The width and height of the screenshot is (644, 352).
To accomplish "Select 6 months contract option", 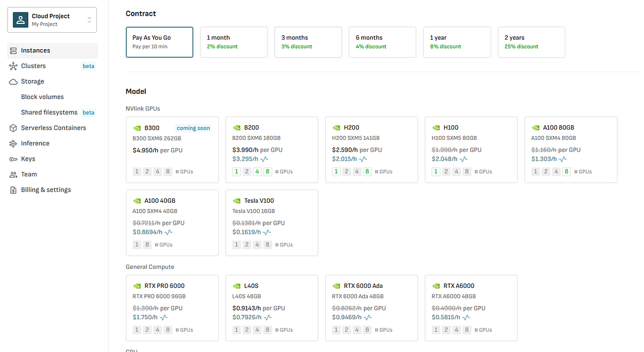I will [382, 42].
